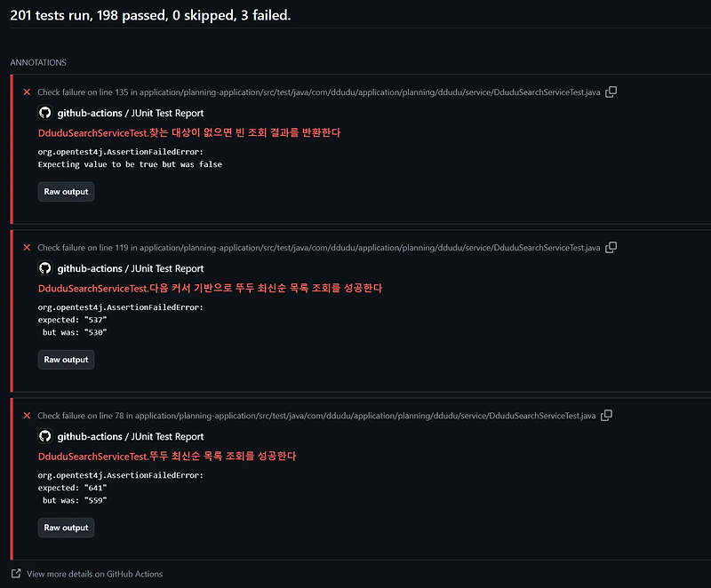Viewport: 711px width, 588px height.
Task: Click Raw output under the line 119 failure
Action: (66, 359)
